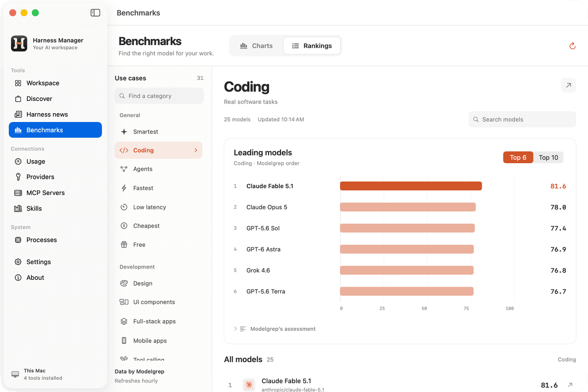Screen dimensions: 588x392
Task: Switch to the Charts tab
Action: coord(256,46)
